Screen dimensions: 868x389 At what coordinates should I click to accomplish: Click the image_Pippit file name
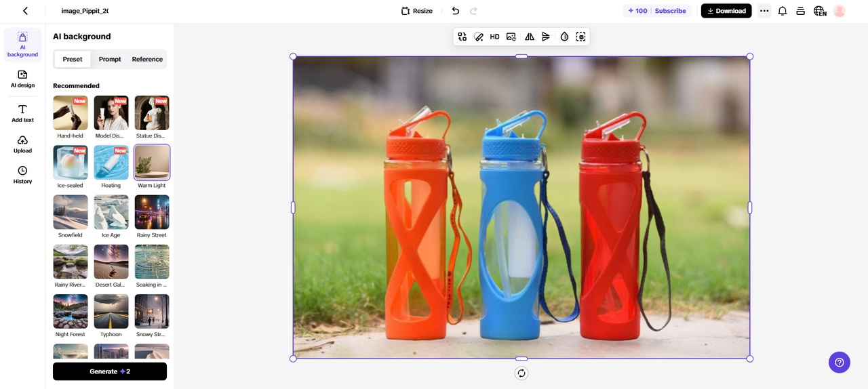[x=85, y=11]
